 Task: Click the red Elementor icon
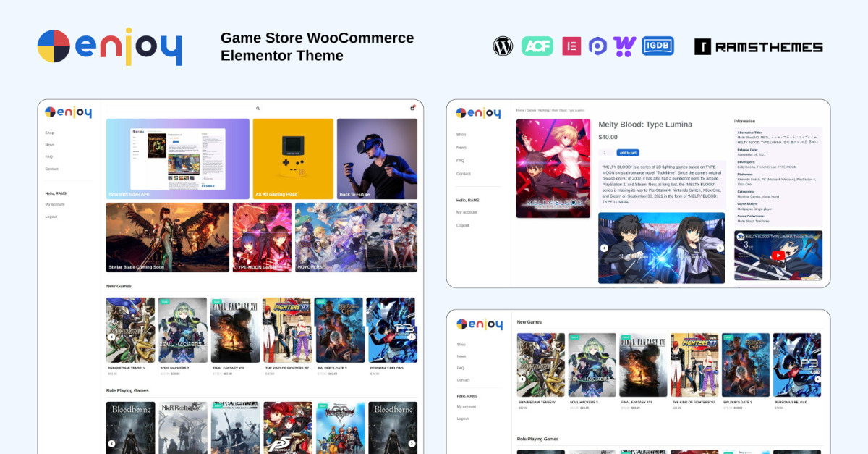[x=571, y=46]
